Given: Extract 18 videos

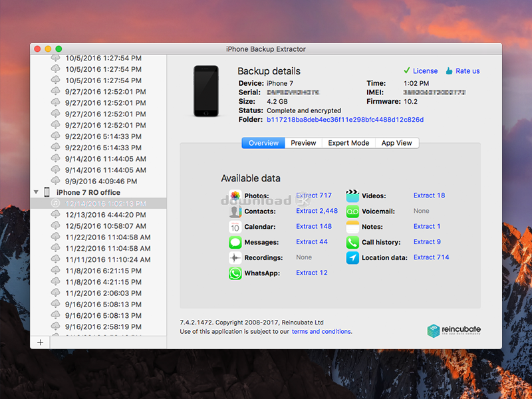Looking at the screenshot, I should [x=429, y=196].
